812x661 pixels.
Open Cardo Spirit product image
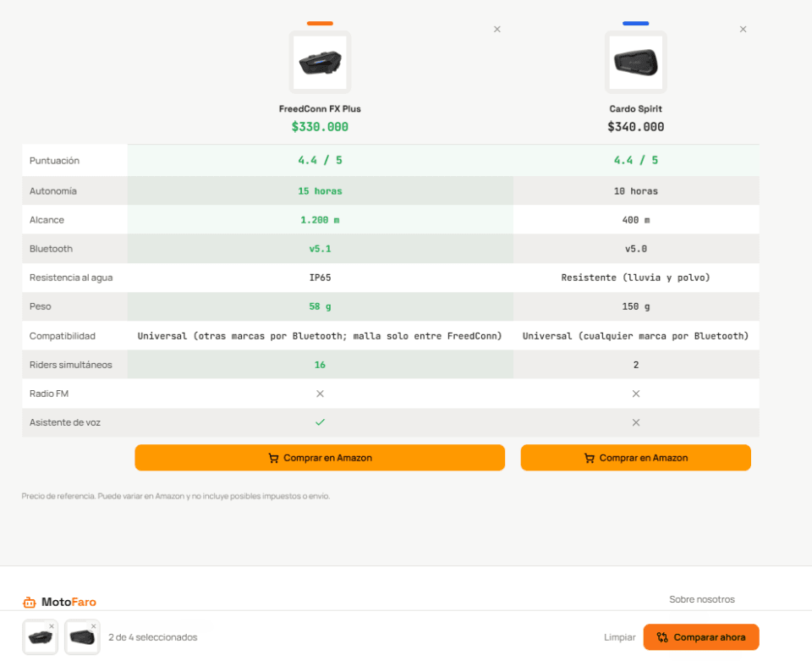636,62
